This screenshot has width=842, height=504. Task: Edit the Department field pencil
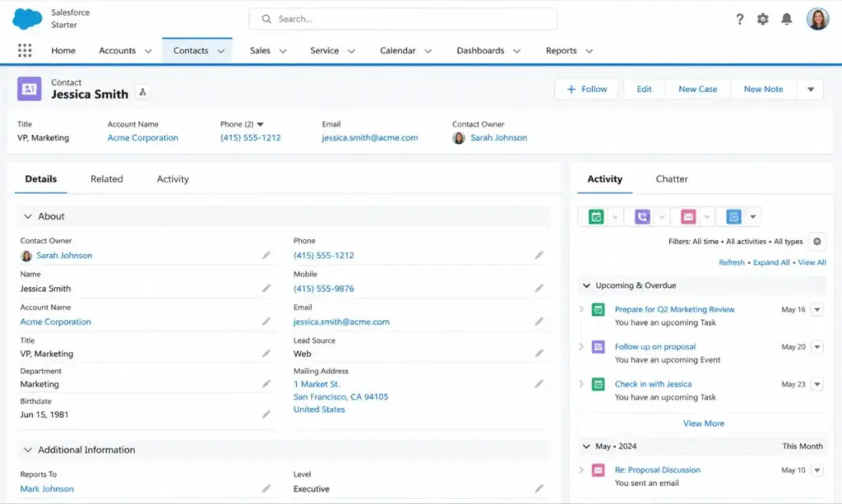click(266, 384)
